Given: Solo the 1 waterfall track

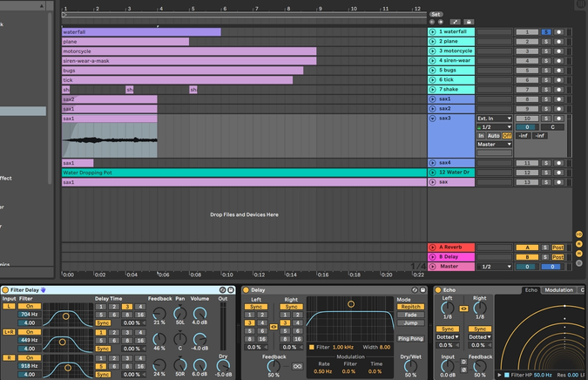Looking at the screenshot, I should [x=546, y=31].
